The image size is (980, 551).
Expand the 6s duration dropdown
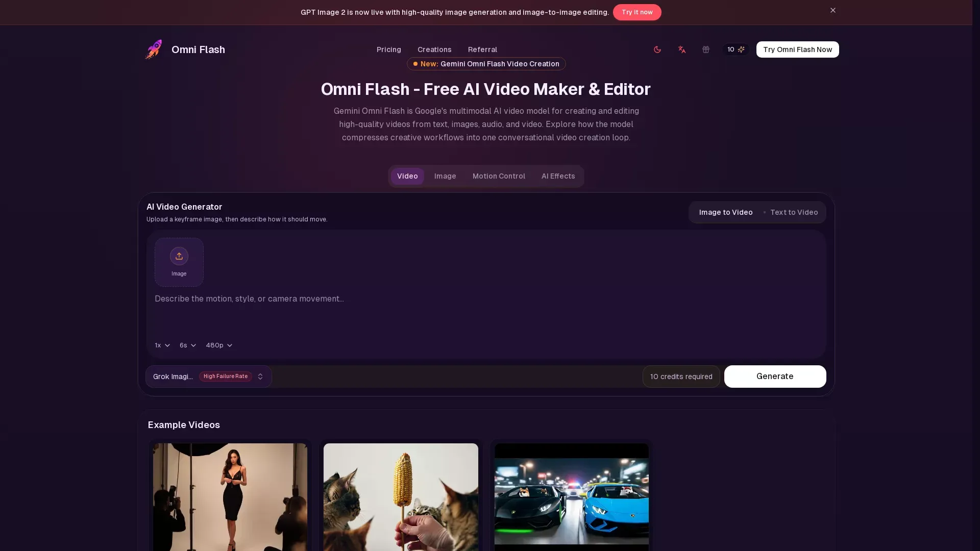[x=188, y=345]
